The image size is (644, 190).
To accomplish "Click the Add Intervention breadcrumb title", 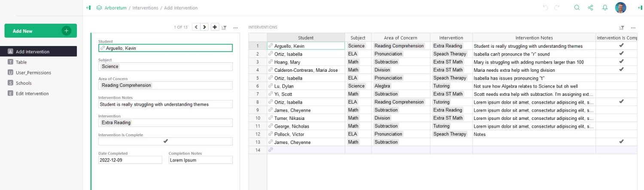I will 181,8.
